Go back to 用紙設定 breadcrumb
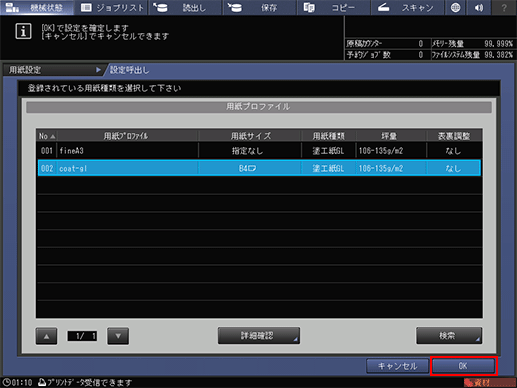The image size is (517, 388). pyautogui.click(x=53, y=70)
